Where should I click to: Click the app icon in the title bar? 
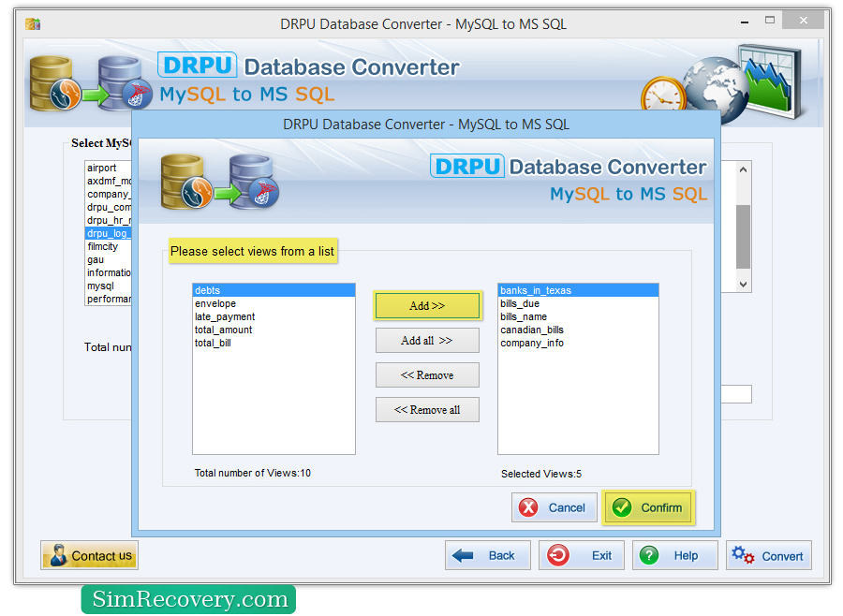(x=33, y=23)
